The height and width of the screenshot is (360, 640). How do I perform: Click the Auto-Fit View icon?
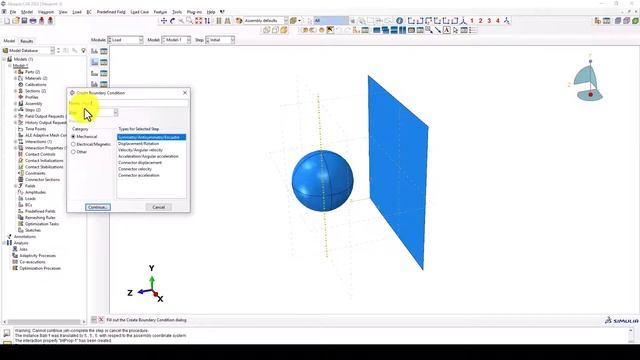pos(198,21)
